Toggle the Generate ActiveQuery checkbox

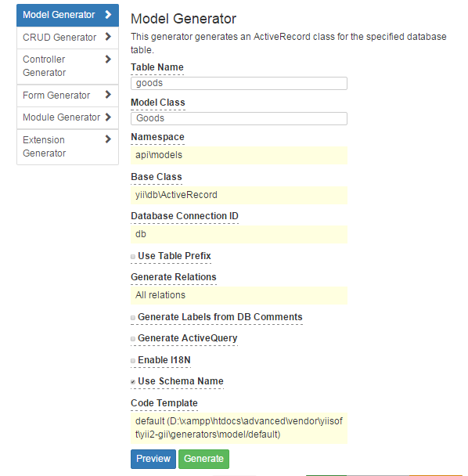tap(133, 339)
